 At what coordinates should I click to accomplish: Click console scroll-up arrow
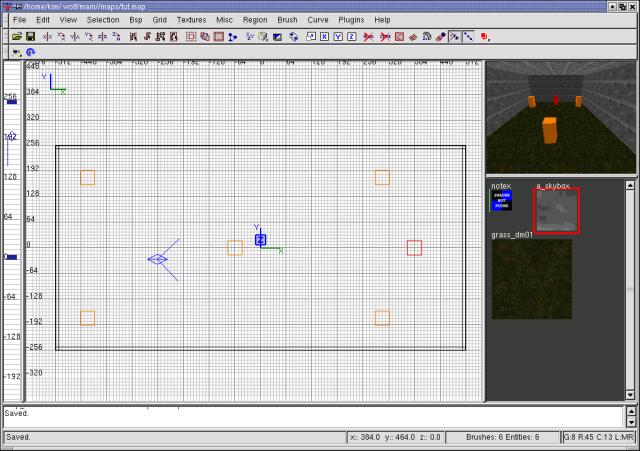point(631,411)
